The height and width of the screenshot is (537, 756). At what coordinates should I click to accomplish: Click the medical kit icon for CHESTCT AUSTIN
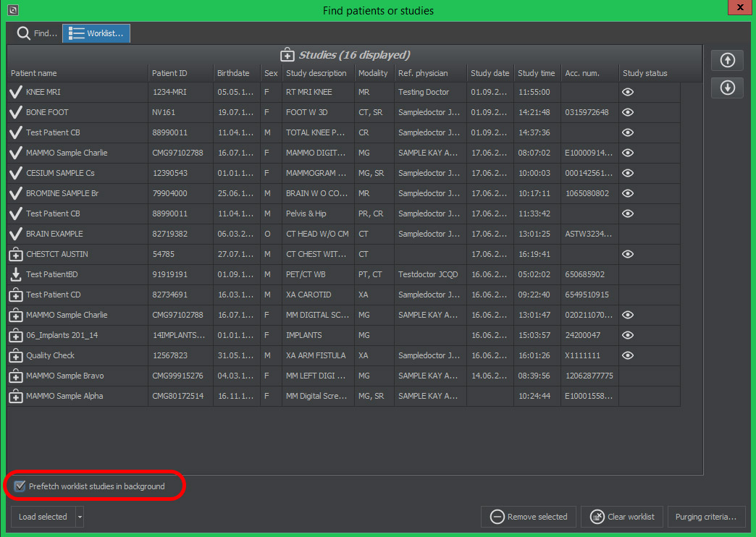[x=16, y=255]
